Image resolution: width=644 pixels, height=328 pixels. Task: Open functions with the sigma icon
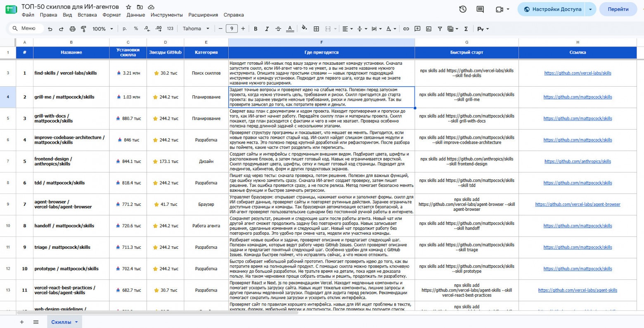coord(466,29)
